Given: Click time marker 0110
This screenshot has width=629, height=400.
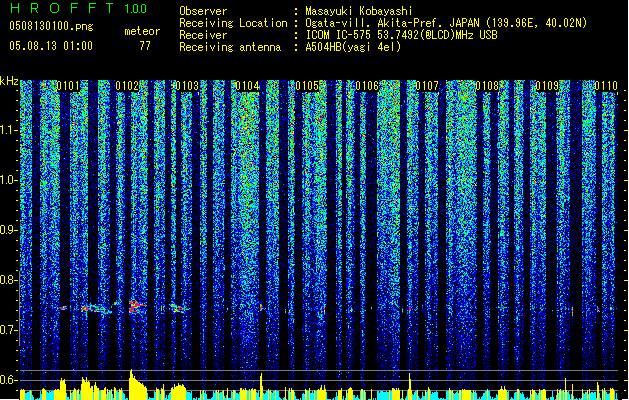Looking at the screenshot, I should 606,86.
